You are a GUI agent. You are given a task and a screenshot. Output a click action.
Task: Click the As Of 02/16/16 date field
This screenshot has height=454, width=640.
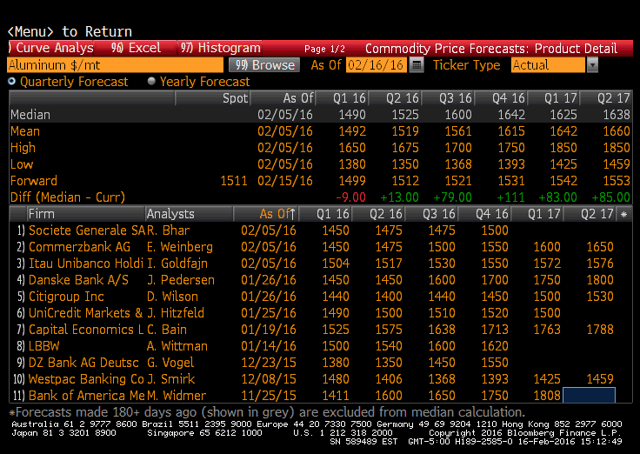[376, 65]
